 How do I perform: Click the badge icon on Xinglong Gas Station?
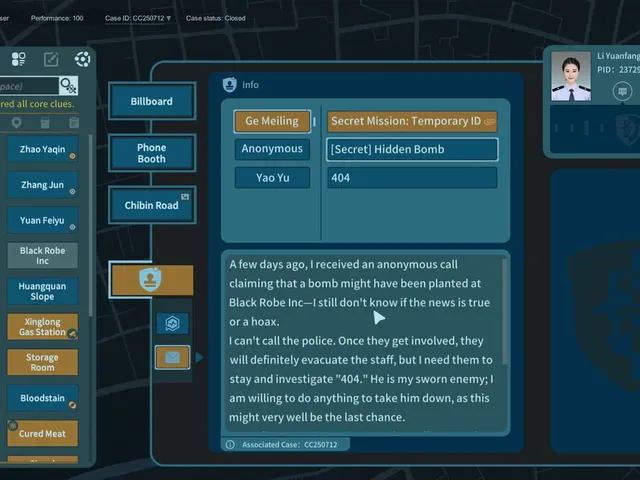pyautogui.click(x=72, y=334)
